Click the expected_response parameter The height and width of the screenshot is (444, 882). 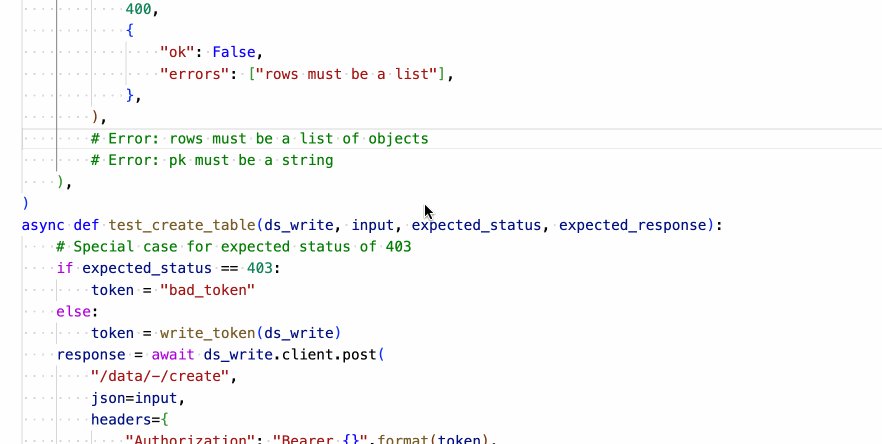[632, 225]
